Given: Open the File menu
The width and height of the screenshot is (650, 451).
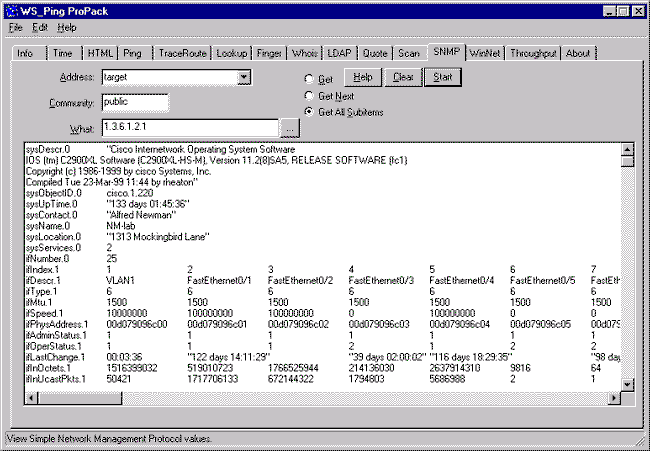Looking at the screenshot, I should coord(15,27).
